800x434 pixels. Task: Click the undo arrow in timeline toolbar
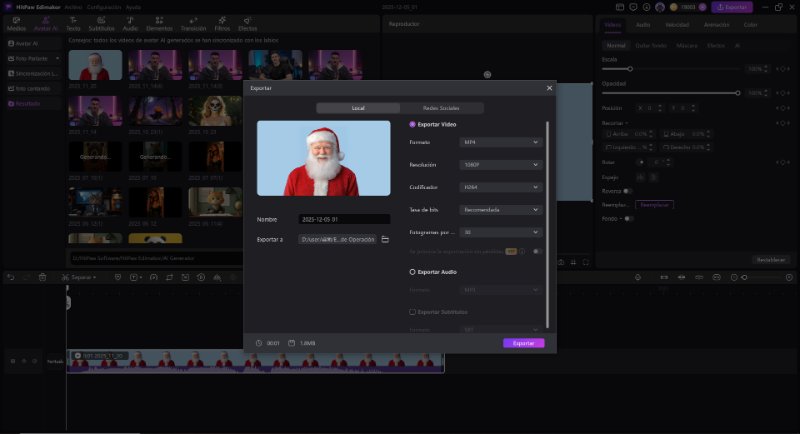point(11,277)
